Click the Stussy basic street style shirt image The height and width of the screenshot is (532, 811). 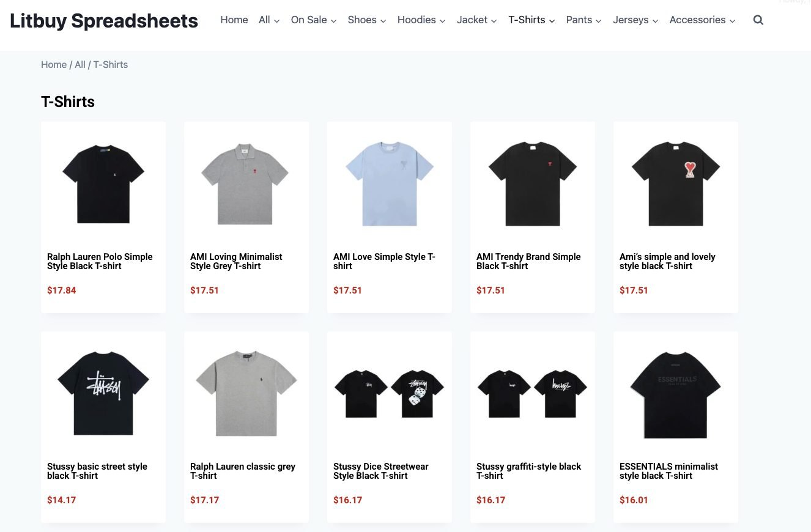[103, 393]
